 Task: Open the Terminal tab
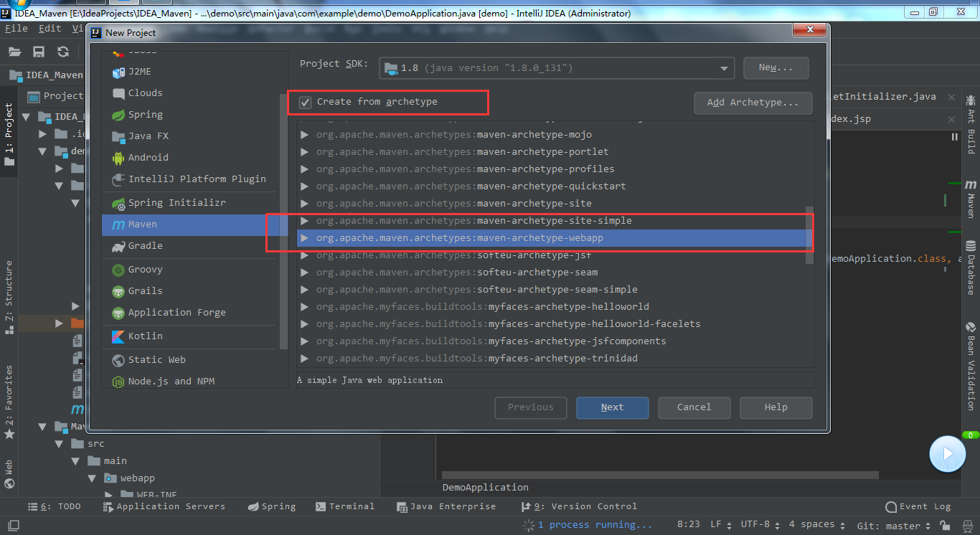click(345, 506)
